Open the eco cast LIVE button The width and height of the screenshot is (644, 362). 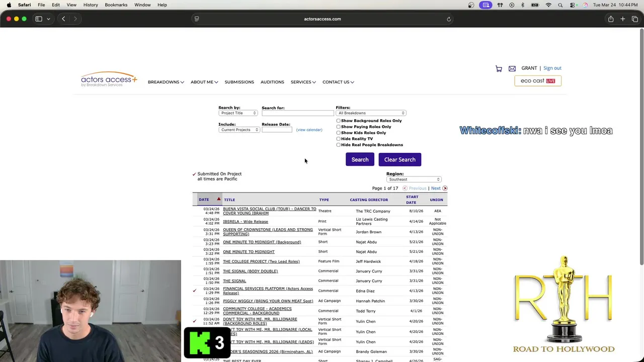click(x=538, y=81)
